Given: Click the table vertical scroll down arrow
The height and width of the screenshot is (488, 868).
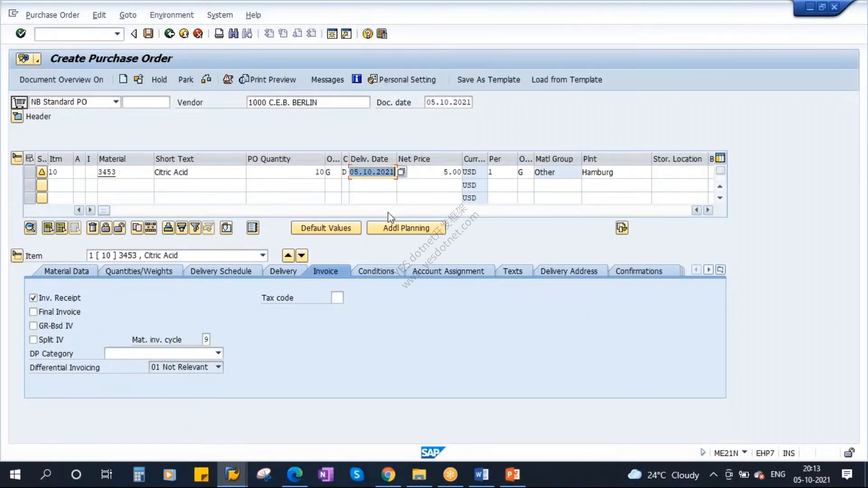Looking at the screenshot, I should coord(720,198).
